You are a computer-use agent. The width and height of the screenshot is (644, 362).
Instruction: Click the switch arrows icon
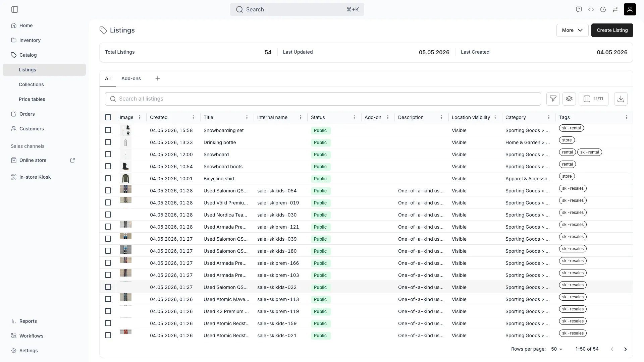[615, 9]
